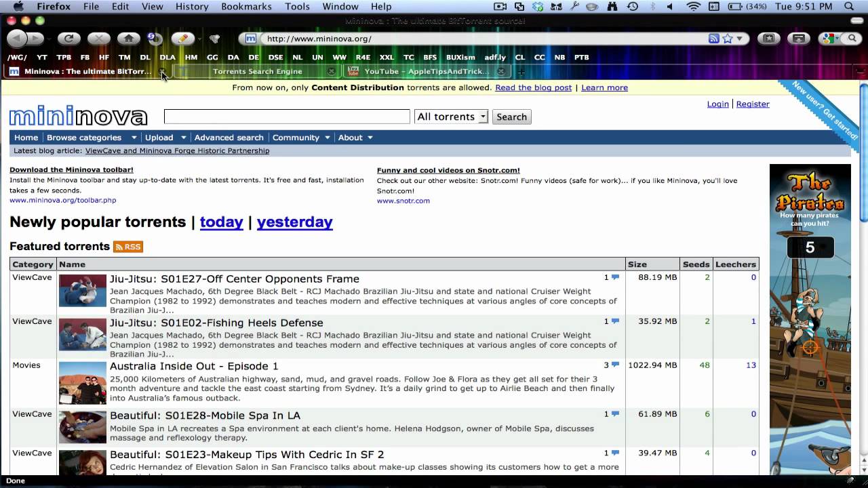868x488 pixels.
Task: Open the mininova.org/toolbar.php link
Action: pos(63,201)
